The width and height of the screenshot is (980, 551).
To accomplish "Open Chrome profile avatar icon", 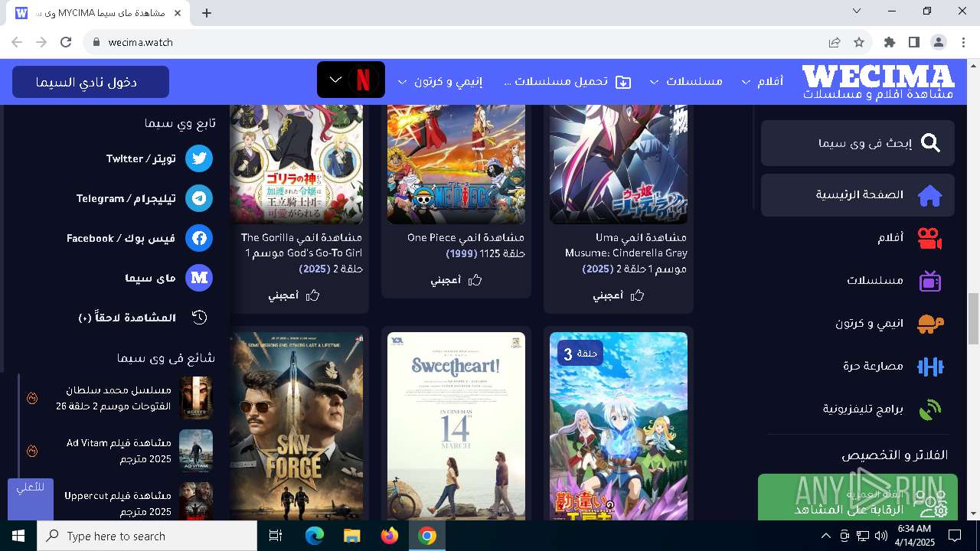I will [x=938, y=42].
